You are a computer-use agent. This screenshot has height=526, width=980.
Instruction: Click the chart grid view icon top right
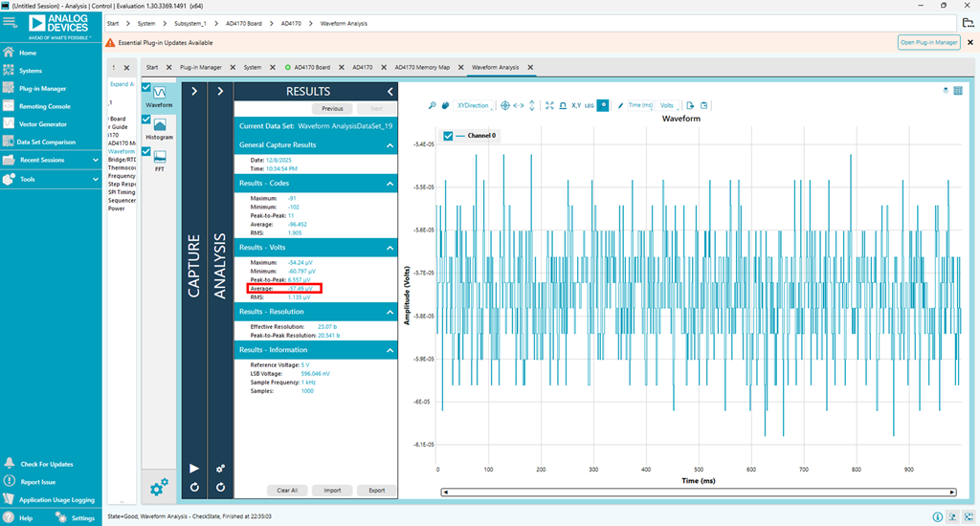[x=958, y=90]
